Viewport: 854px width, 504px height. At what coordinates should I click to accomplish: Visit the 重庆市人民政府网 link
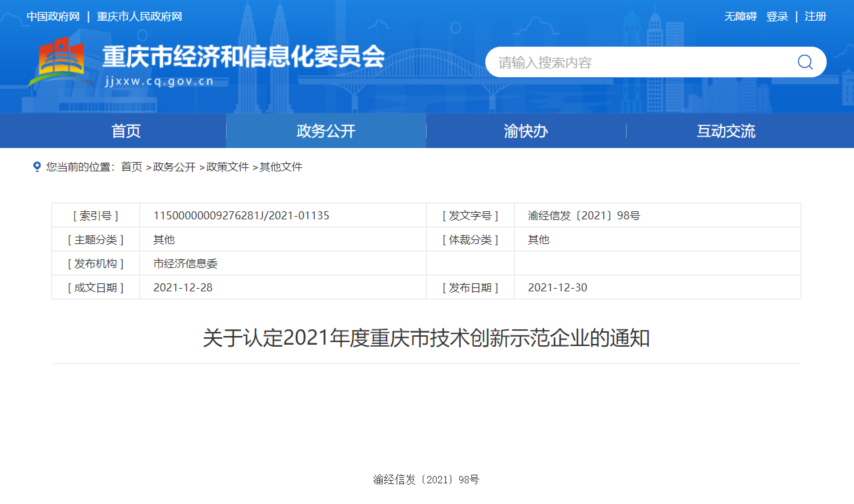pyautogui.click(x=139, y=17)
